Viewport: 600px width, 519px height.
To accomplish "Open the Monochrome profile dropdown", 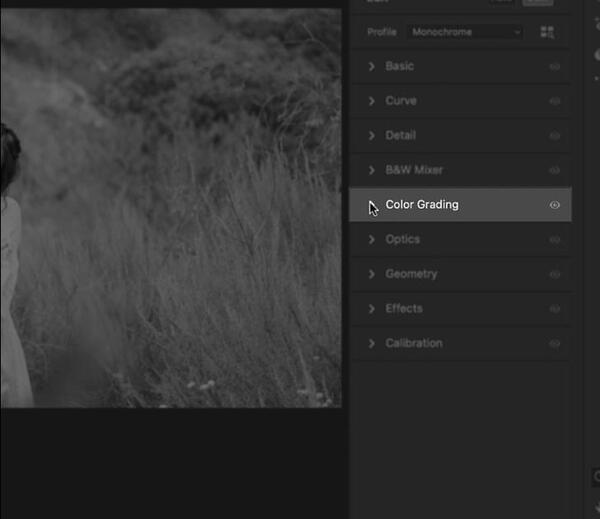I will click(x=465, y=32).
